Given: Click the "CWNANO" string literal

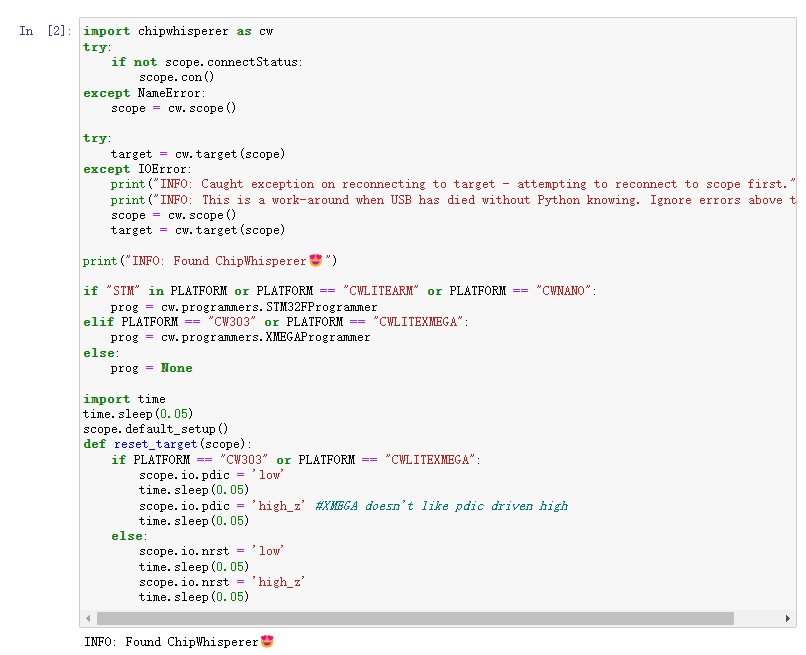Looking at the screenshot, I should pos(565,291).
